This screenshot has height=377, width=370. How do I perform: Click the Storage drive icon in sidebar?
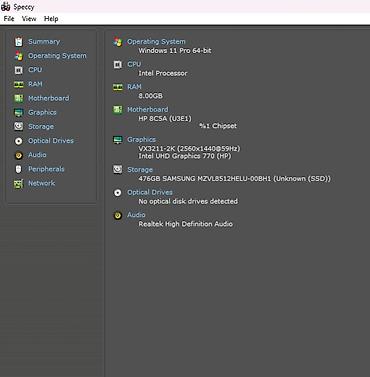click(x=19, y=127)
